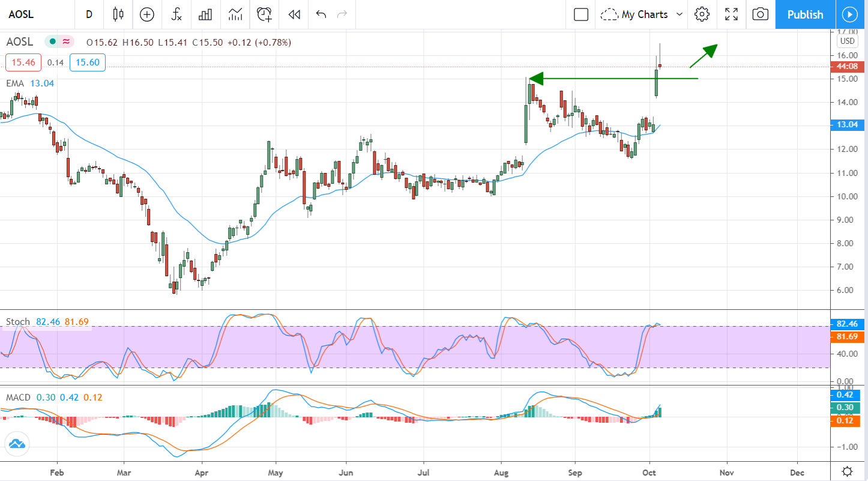Open the select layout square button
Screen dimensions: 868x481
tap(580, 14)
